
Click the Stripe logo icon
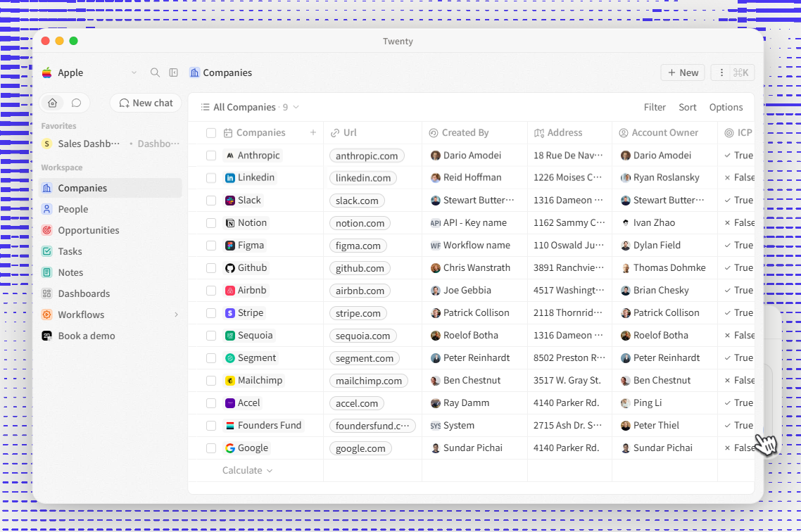(x=230, y=313)
